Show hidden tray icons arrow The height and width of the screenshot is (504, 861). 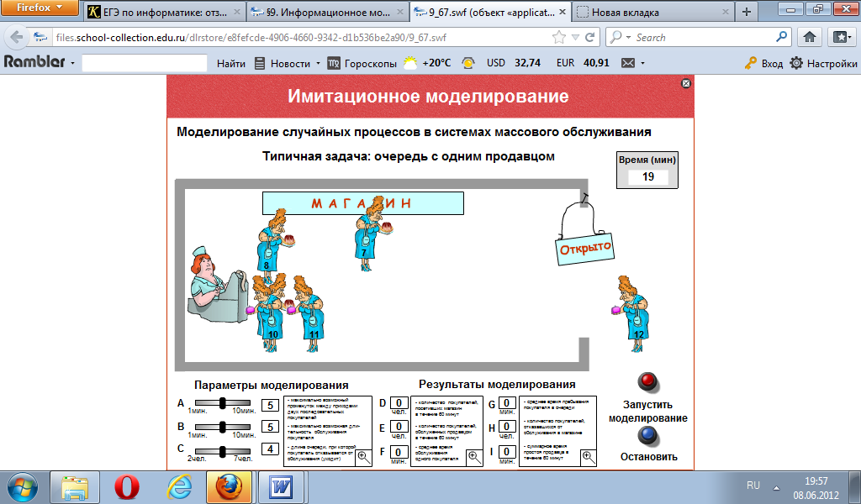click(776, 487)
